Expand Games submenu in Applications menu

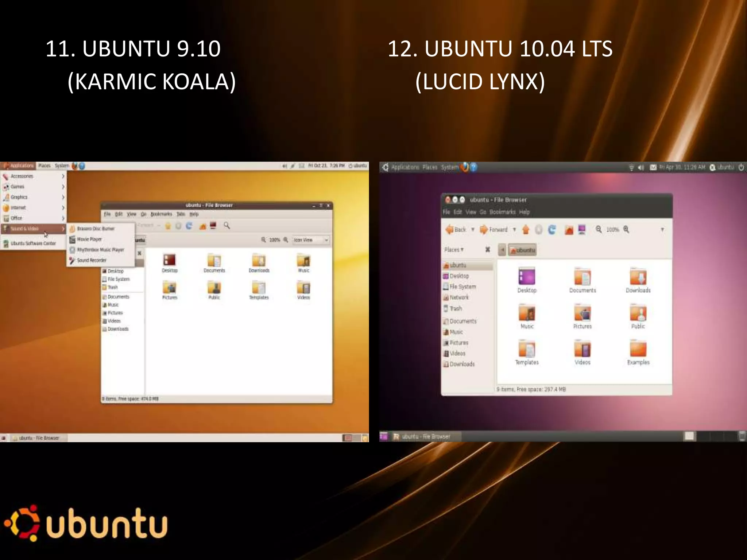[x=33, y=187]
